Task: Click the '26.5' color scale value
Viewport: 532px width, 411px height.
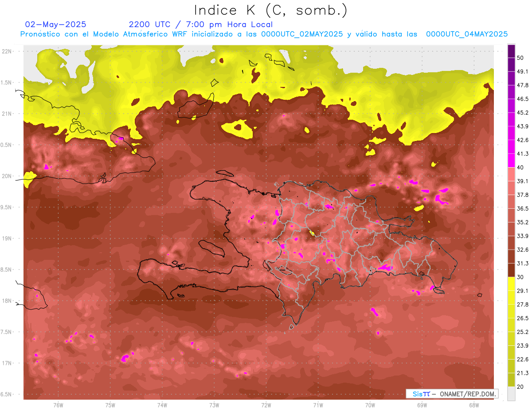Action: (523, 318)
